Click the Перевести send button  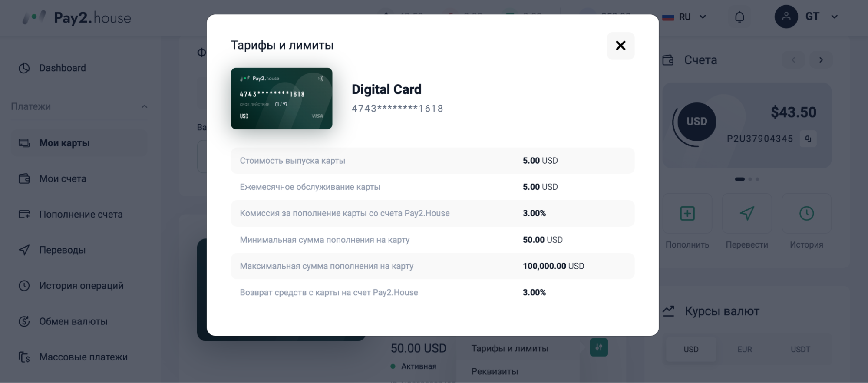tap(747, 213)
